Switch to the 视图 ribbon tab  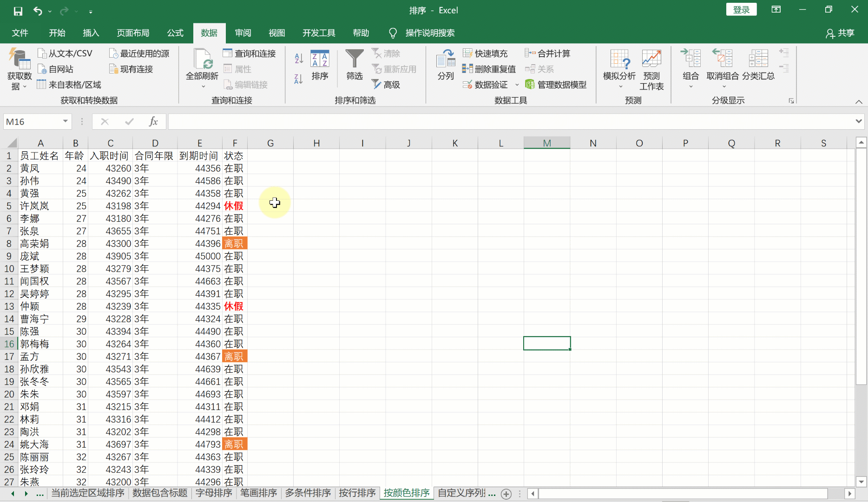[277, 33]
